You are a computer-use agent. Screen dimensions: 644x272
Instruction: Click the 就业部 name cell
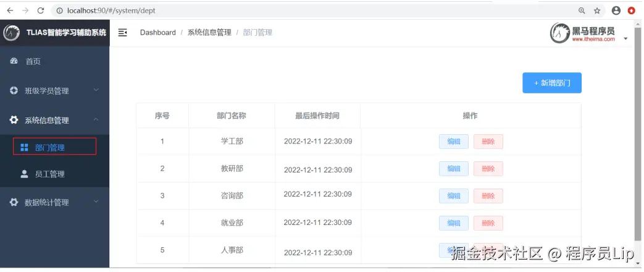click(232, 223)
